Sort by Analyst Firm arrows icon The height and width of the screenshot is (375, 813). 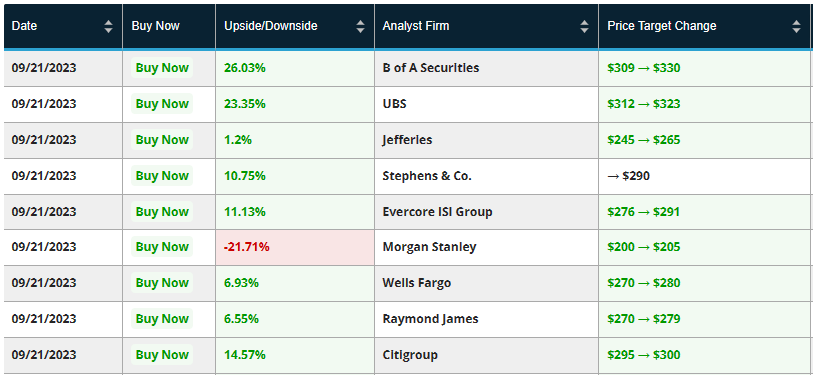[x=584, y=26]
